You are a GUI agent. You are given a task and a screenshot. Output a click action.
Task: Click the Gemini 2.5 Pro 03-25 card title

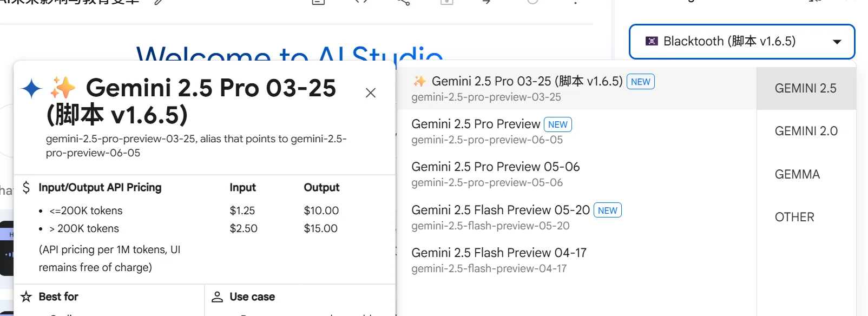pos(191,101)
